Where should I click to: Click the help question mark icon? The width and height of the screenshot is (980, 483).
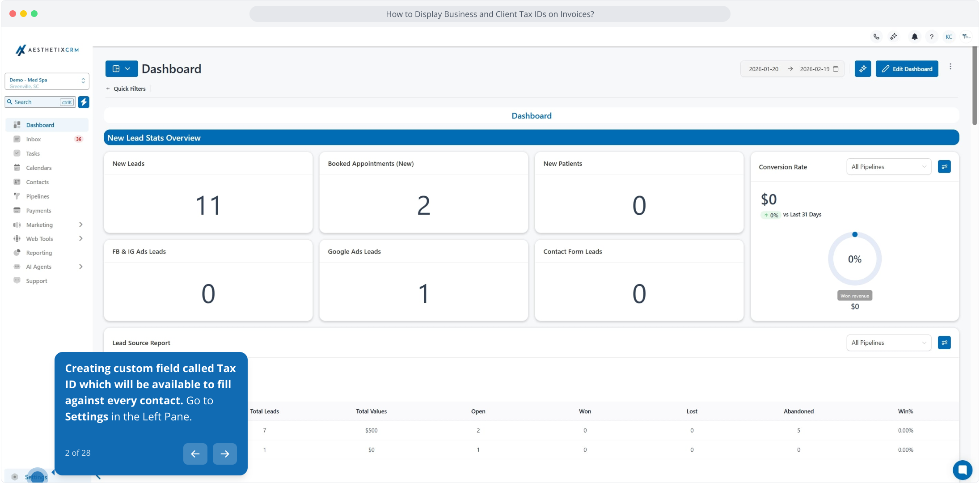[x=931, y=37]
